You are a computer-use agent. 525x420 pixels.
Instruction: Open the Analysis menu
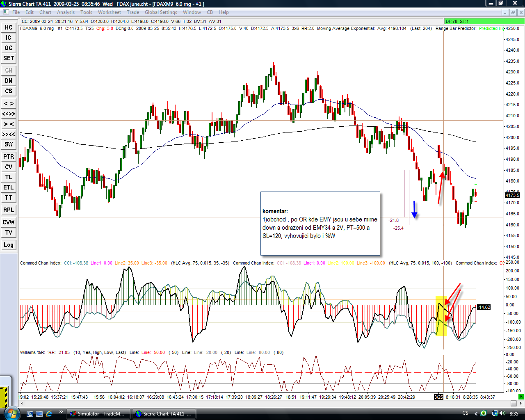pyautogui.click(x=66, y=12)
